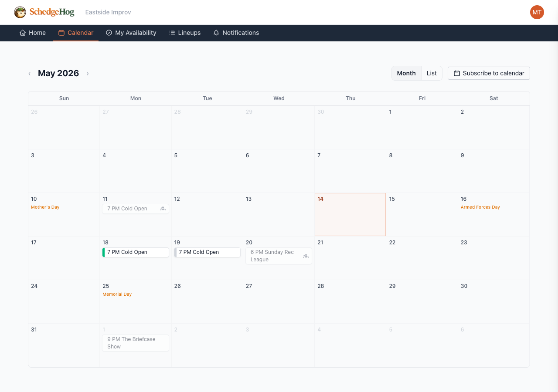Viewport: 558px width, 392px height.
Task: Click the Home house icon
Action: (23, 33)
